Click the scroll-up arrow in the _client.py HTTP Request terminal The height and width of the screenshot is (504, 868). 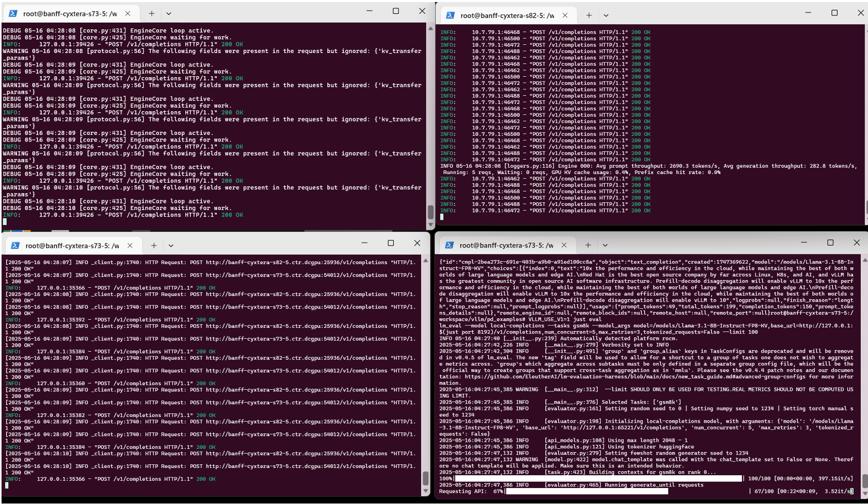click(426, 260)
